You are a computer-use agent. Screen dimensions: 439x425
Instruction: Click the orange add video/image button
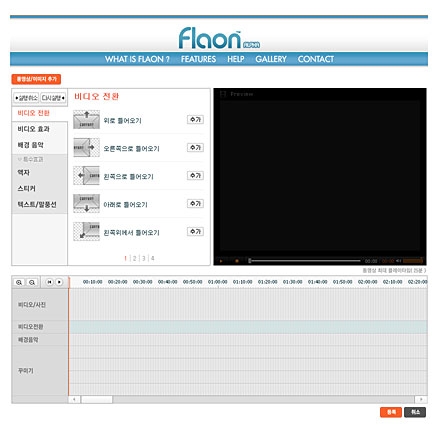(x=36, y=79)
